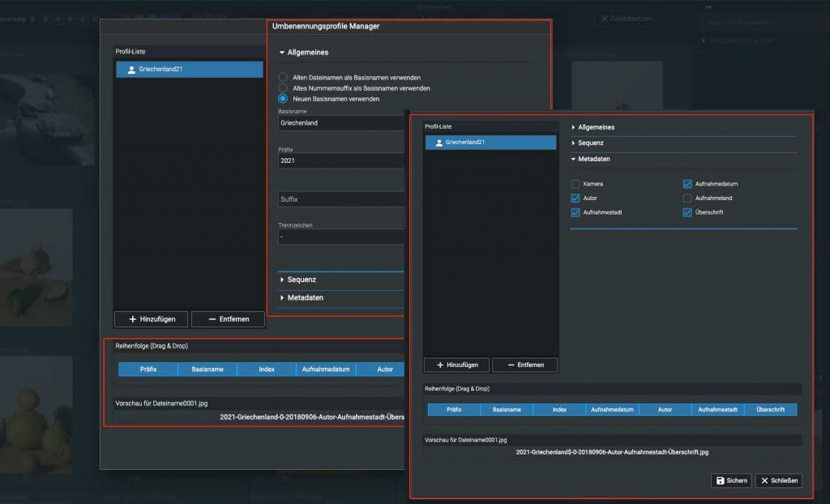The image size is (830, 504).
Task: Click the minus icon in the front dialog
Action: click(x=511, y=365)
